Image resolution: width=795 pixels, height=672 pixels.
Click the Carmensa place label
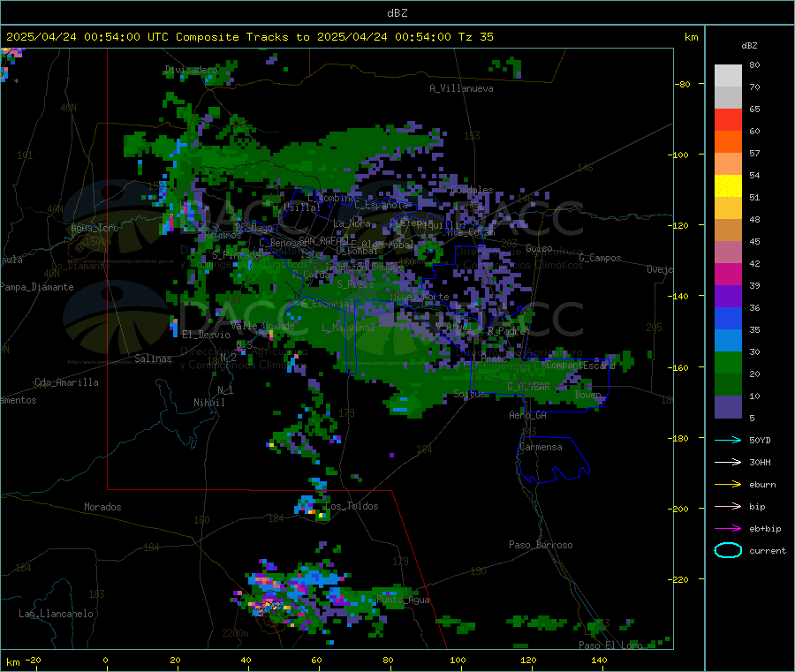point(541,447)
